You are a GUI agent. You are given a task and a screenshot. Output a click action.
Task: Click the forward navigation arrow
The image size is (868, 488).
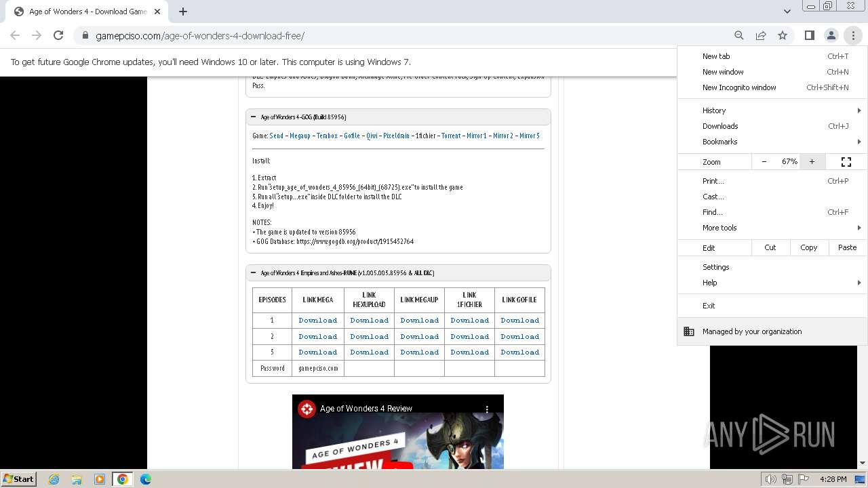click(x=37, y=35)
